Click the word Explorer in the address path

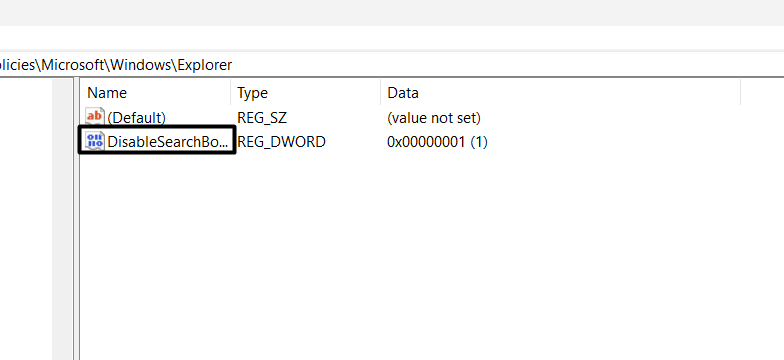pyautogui.click(x=205, y=64)
